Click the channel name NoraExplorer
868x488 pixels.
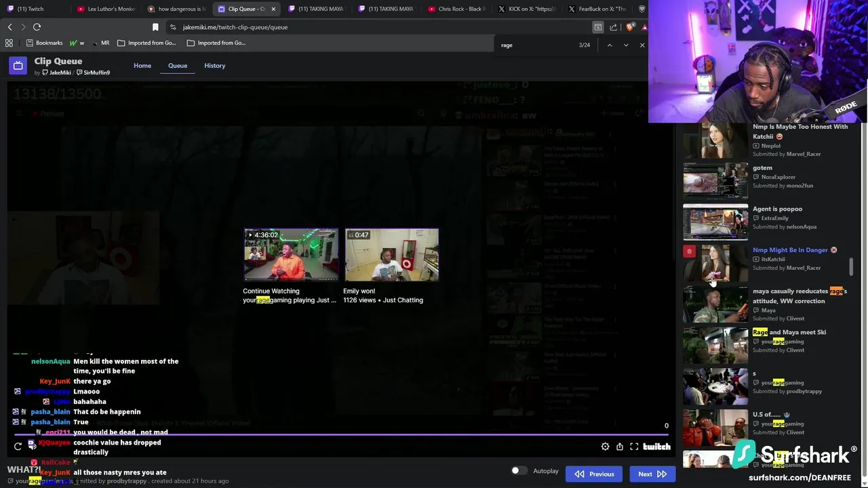pyautogui.click(x=778, y=177)
